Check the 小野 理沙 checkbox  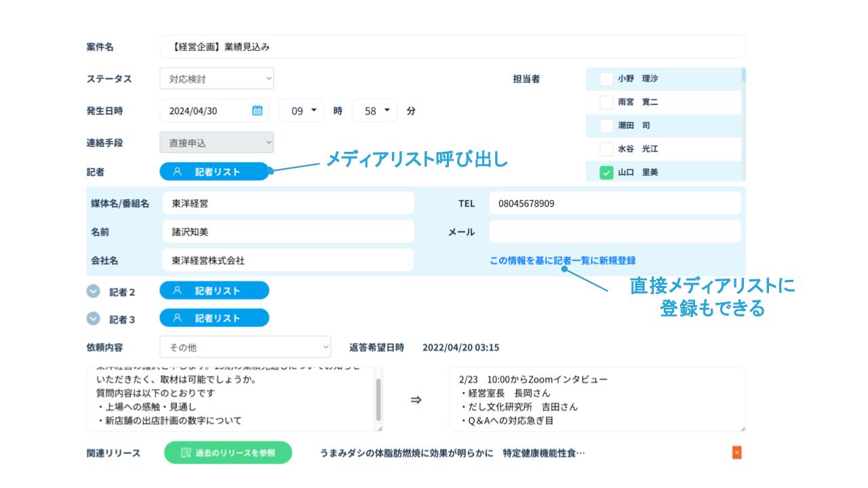tap(606, 79)
